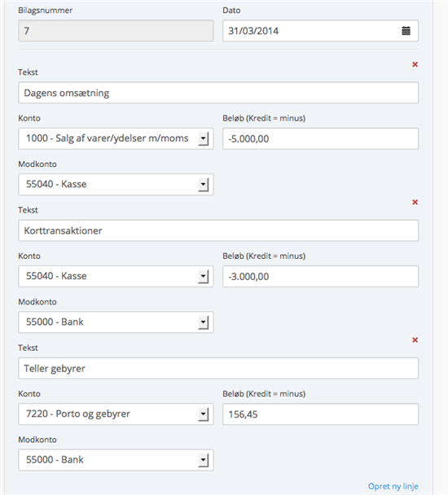Viewport: 448px width, 495px height.
Task: Click the amount field showing 156,45
Action: coord(320,414)
